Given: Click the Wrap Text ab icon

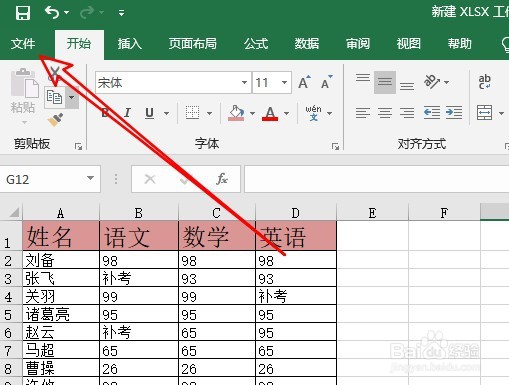Looking at the screenshot, I should coord(484,81).
